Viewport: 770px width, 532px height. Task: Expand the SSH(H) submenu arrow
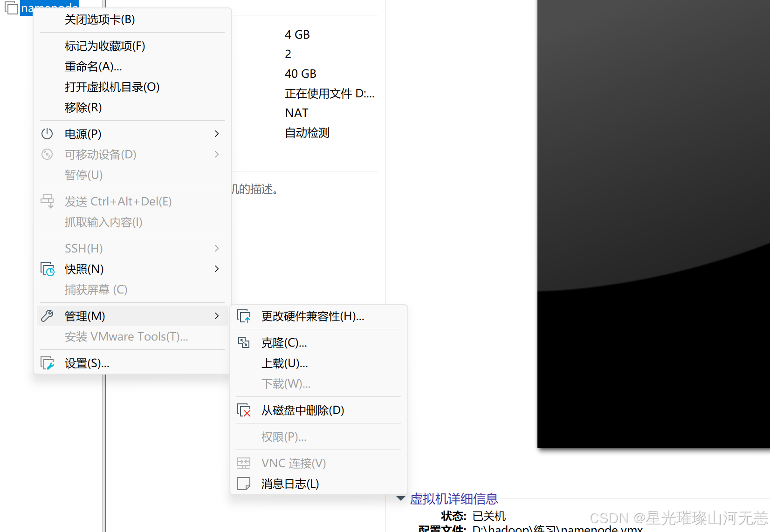click(217, 248)
